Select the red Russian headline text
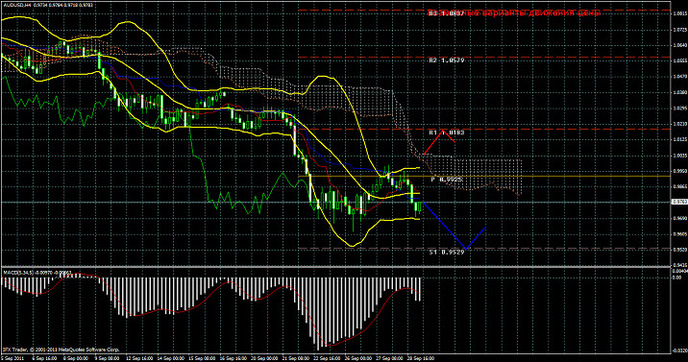This screenshot has width=688, height=362. pos(514,13)
